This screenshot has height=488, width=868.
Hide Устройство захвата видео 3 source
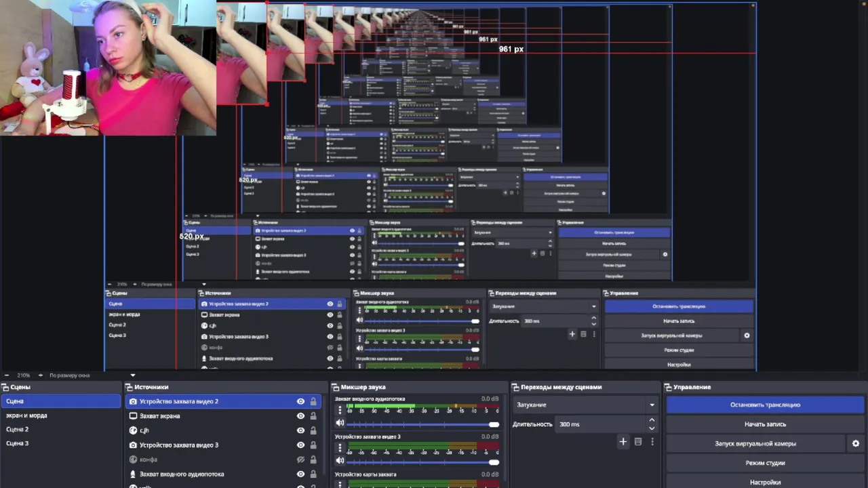tap(300, 445)
